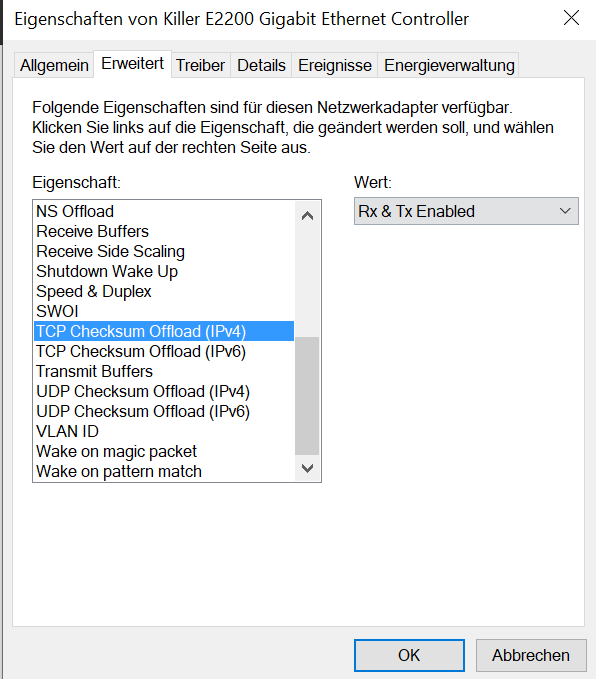Go to the Energieverwaltung tab

[x=449, y=65]
